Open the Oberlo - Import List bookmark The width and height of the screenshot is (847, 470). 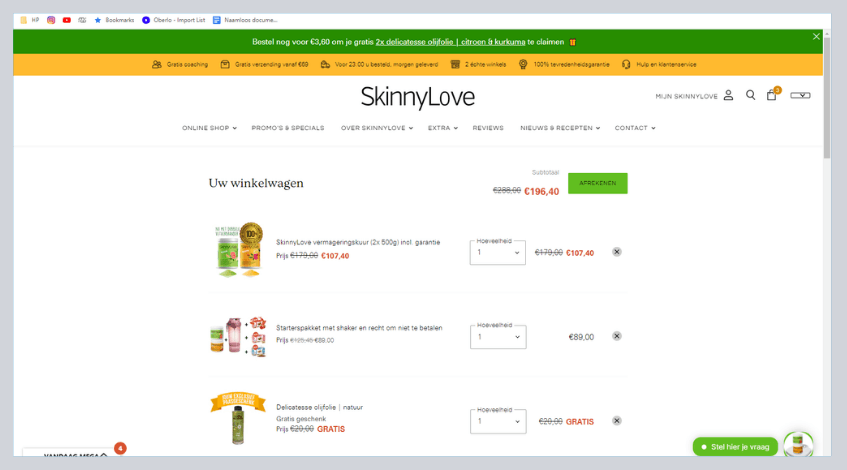click(173, 20)
